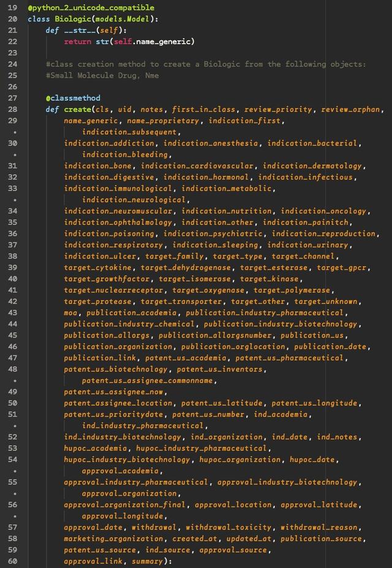
Task: Click the publication_orglocation parameter
Action: click(233, 346)
